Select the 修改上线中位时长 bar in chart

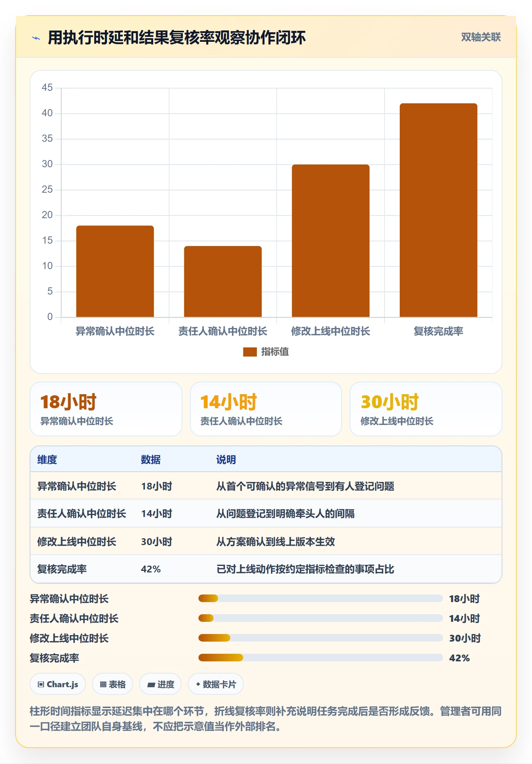(x=331, y=241)
